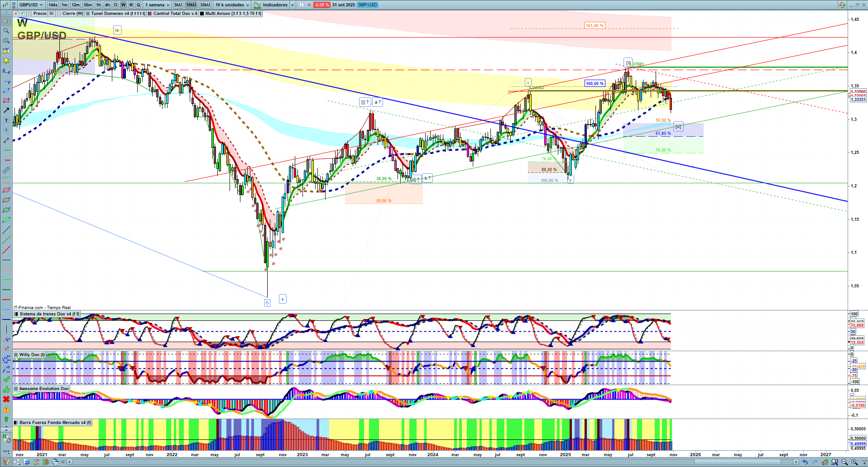Toggle the Willy Doc indicator box
868x467 pixels.
click(x=17, y=355)
